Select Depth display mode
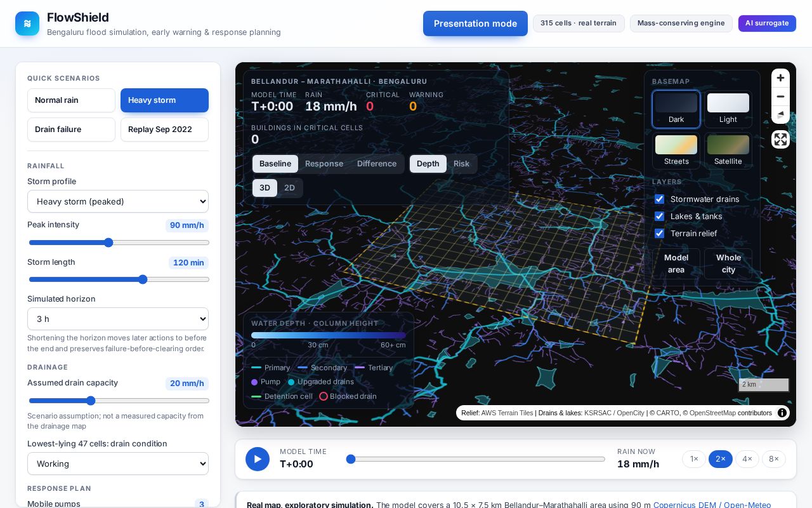 click(428, 164)
